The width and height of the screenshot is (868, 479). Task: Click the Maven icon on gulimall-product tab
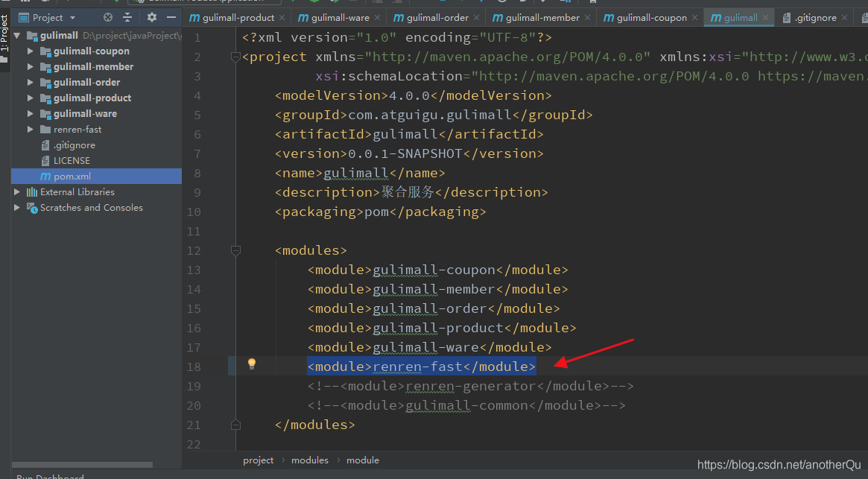click(x=194, y=18)
